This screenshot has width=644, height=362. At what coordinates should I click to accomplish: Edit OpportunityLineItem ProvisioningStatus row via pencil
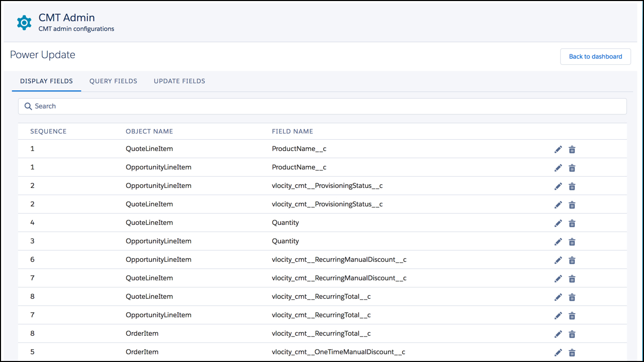(558, 186)
